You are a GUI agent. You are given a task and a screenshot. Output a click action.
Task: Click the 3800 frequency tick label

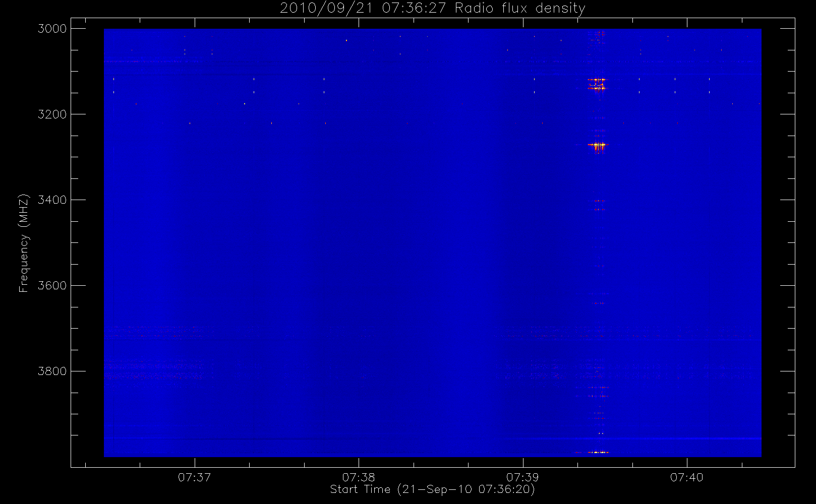click(x=52, y=371)
